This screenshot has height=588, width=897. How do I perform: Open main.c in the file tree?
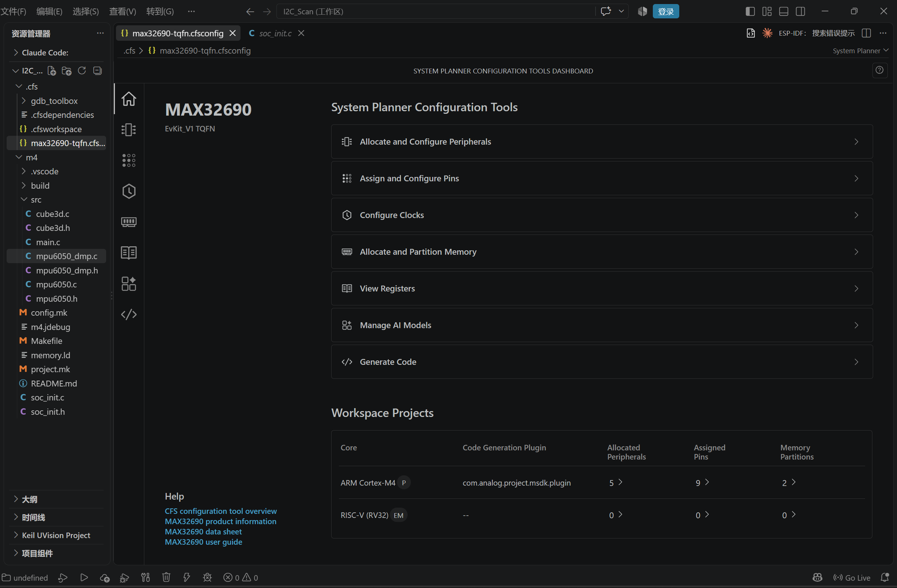point(48,242)
